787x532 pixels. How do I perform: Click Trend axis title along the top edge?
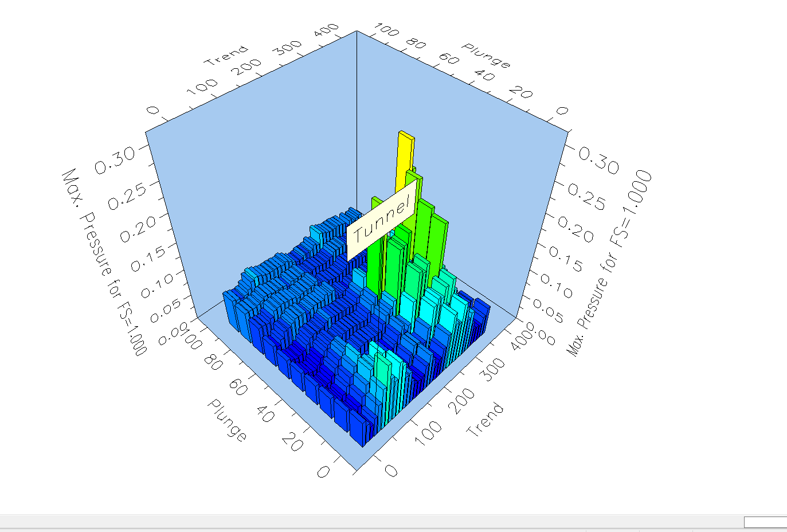pos(227,55)
